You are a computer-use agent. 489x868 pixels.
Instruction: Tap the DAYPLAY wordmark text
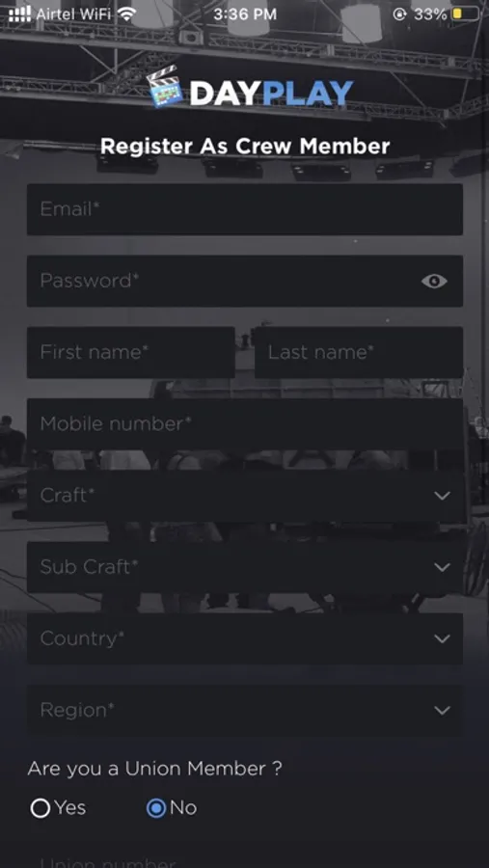(271, 93)
